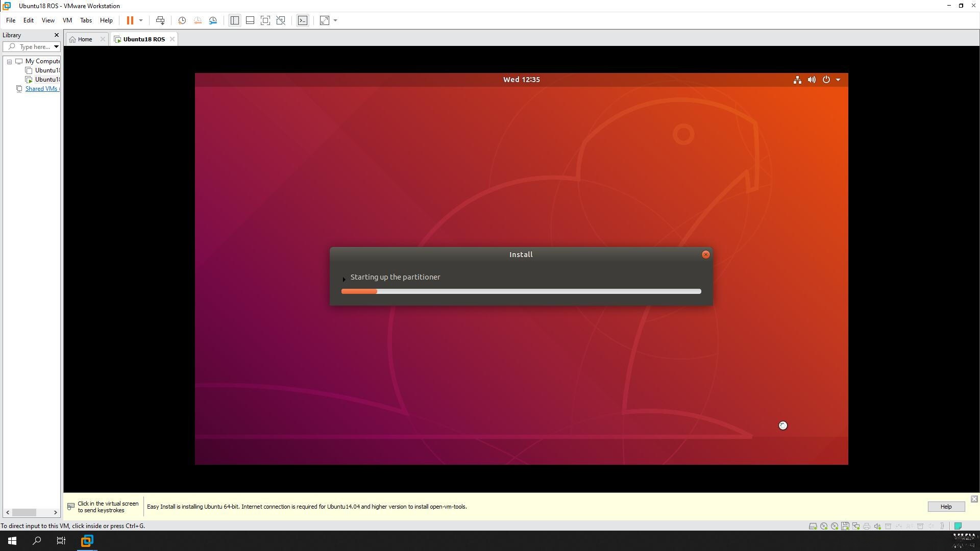Toggle the library sidebar visibility
Screen dimensions: 980x551
click(x=234, y=20)
